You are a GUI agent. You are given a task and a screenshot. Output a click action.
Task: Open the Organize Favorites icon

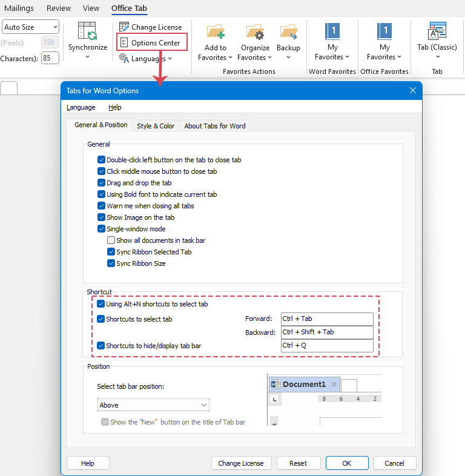tap(255, 32)
